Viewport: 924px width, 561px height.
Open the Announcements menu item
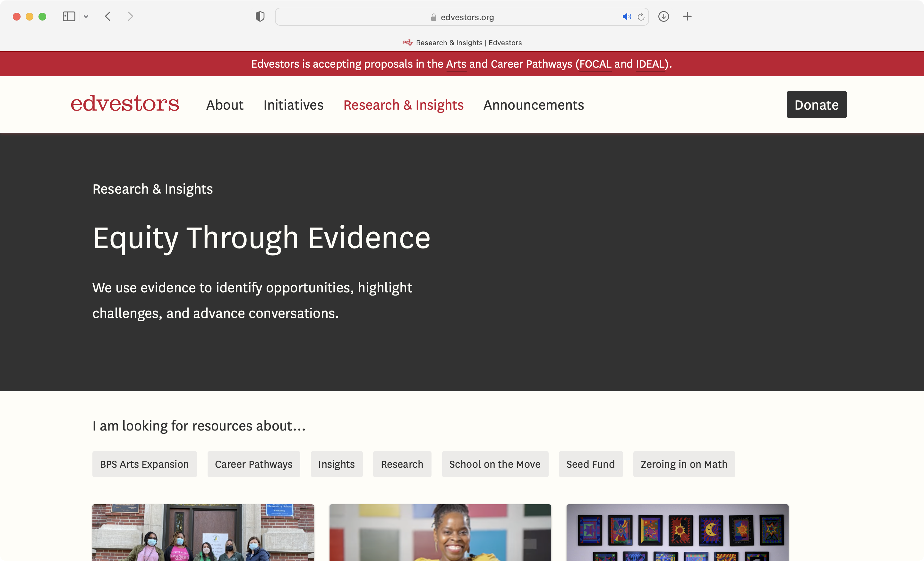pos(533,105)
